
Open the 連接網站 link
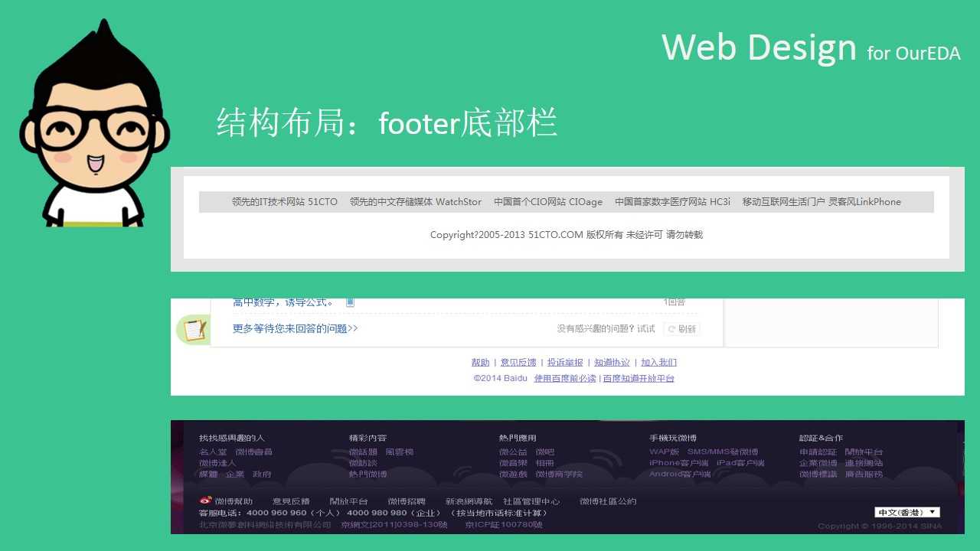click(863, 463)
